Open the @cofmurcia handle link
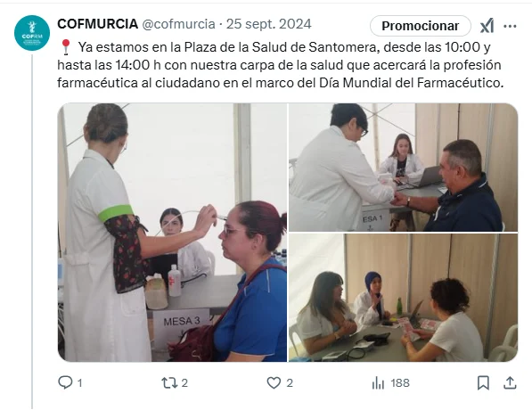This screenshot has width=532, height=410. (178, 24)
